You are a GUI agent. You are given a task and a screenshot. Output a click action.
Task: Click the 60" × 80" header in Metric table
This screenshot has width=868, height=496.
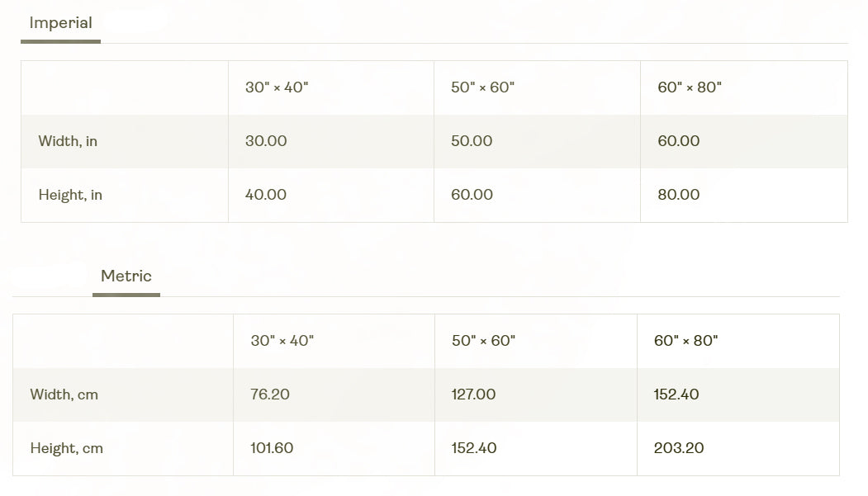click(685, 341)
